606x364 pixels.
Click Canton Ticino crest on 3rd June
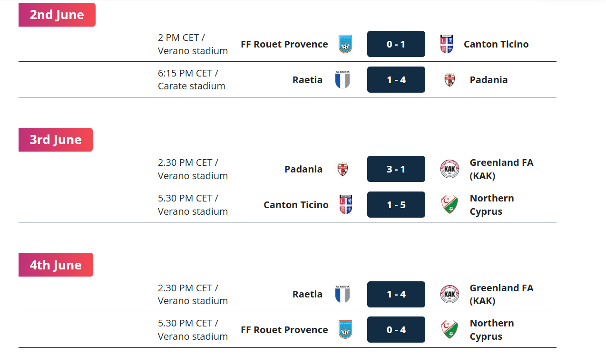[x=346, y=204]
